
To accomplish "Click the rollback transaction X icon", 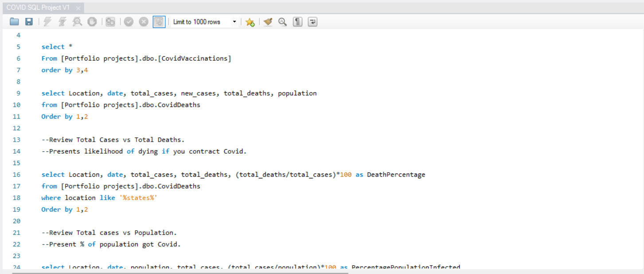I will click(x=144, y=22).
